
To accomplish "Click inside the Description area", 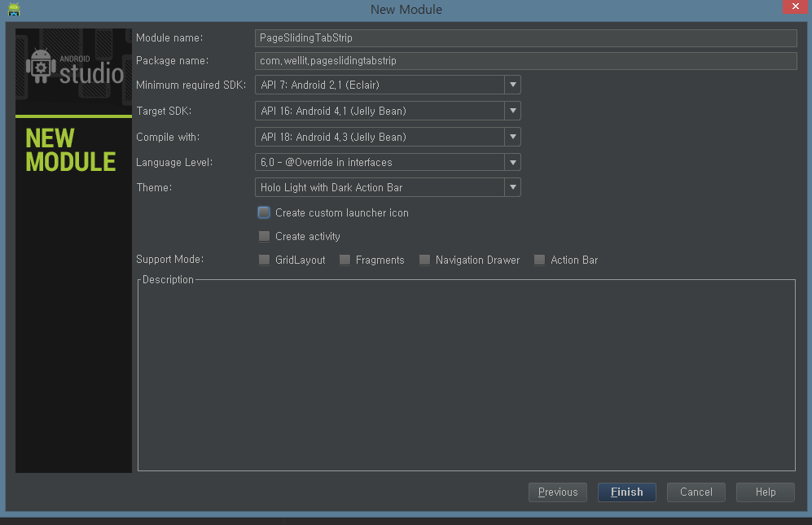I will coord(467,374).
